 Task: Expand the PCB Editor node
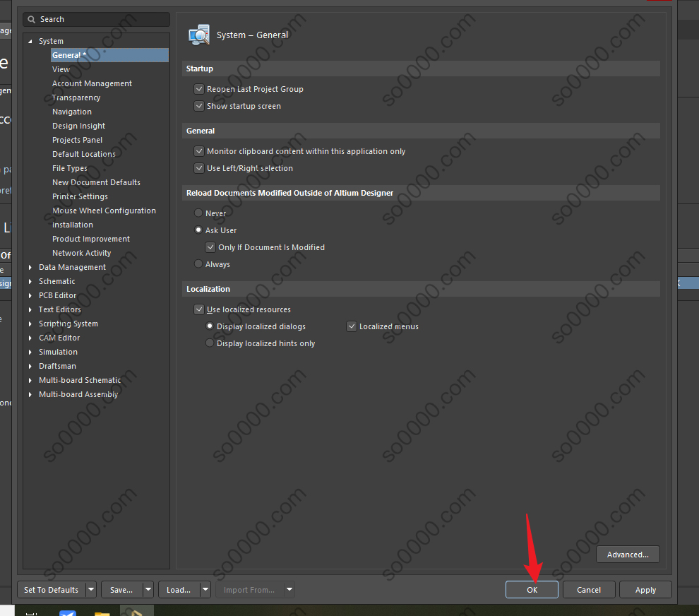pyautogui.click(x=30, y=296)
